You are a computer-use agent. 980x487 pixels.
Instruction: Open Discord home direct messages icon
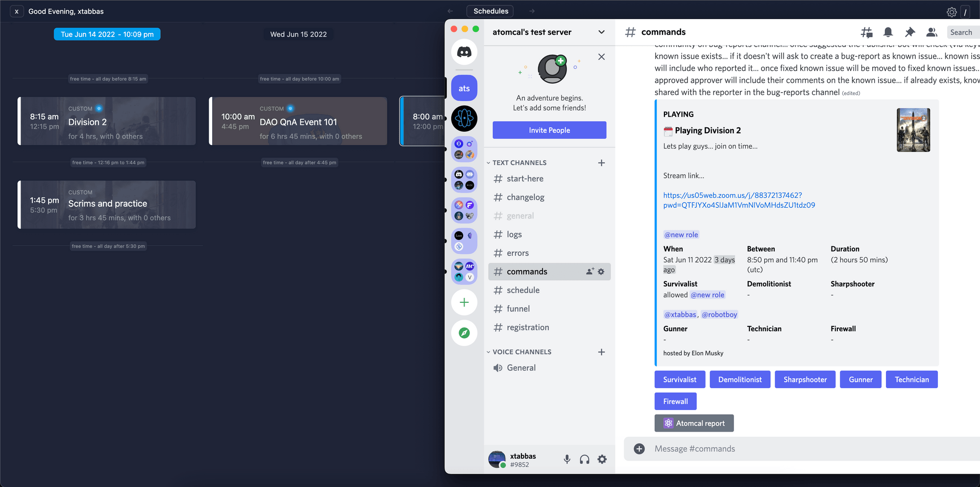[x=464, y=52]
